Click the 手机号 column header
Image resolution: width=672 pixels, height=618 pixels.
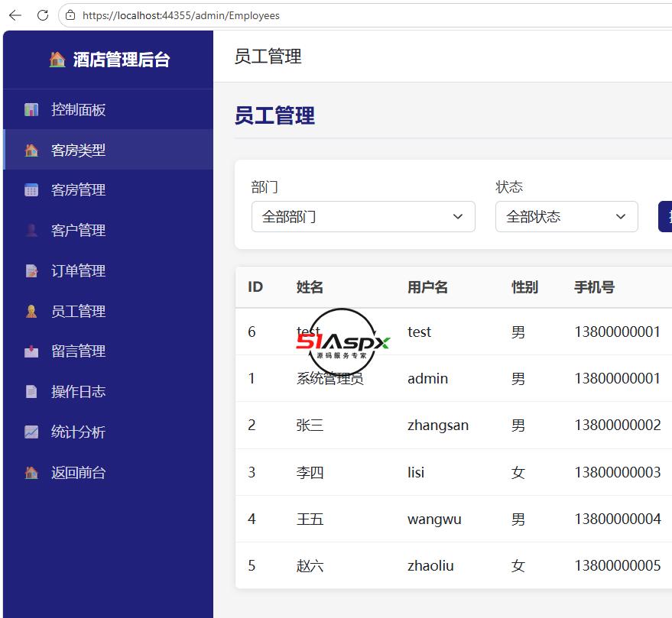click(595, 287)
